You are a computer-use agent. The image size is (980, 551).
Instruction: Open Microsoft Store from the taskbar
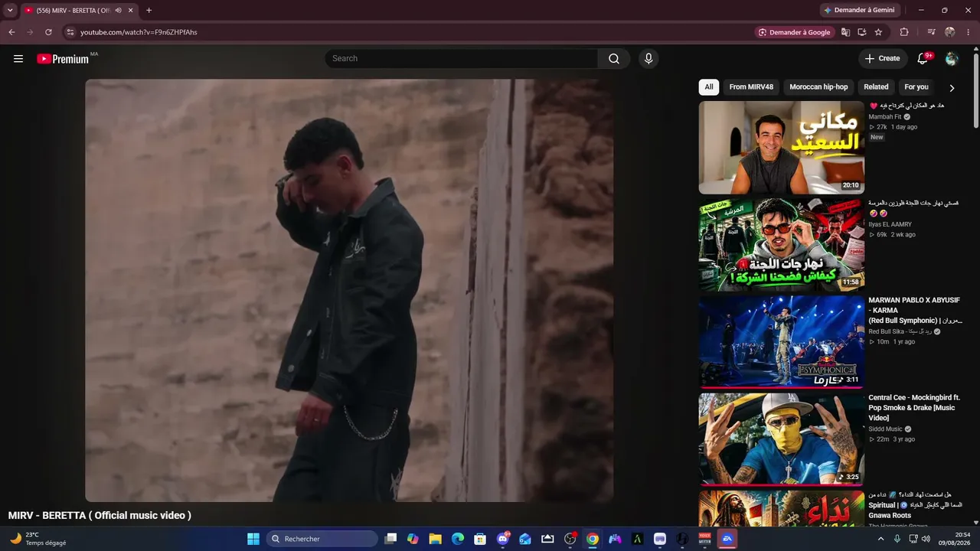480,539
